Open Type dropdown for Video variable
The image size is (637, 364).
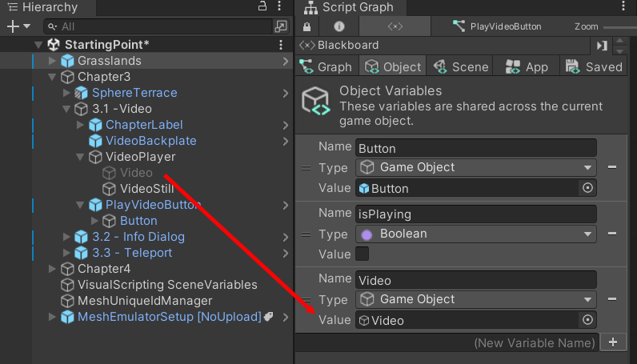coord(476,299)
